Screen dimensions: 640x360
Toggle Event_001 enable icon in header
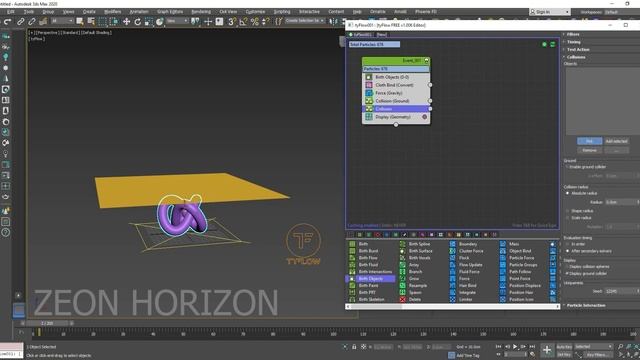pos(427,60)
